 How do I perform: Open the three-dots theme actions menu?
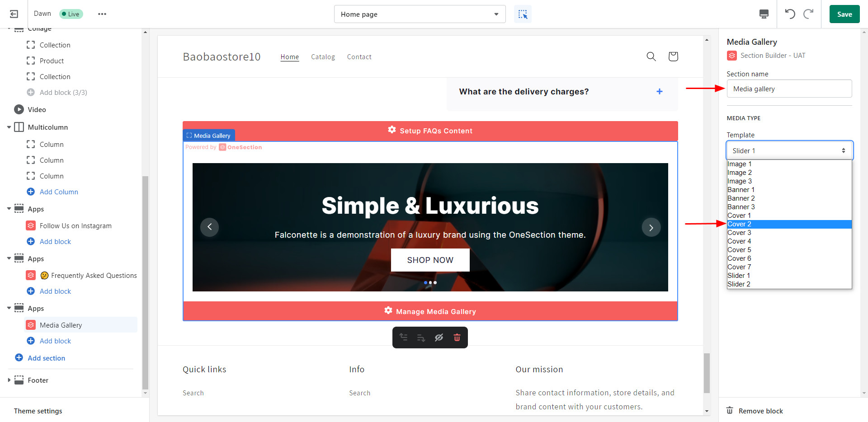(102, 14)
